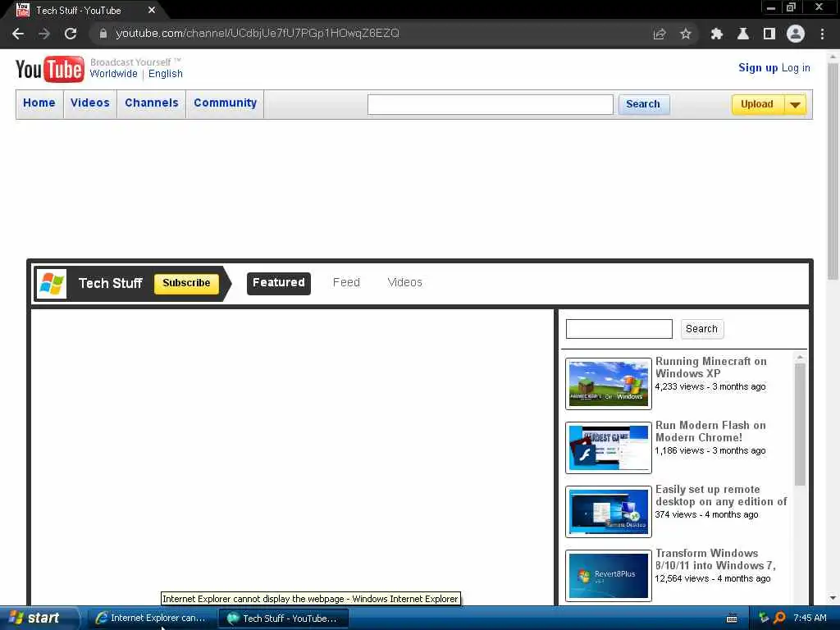The height and width of the screenshot is (630, 840).
Task: Click the Worldwide location link
Action: pyautogui.click(x=113, y=74)
